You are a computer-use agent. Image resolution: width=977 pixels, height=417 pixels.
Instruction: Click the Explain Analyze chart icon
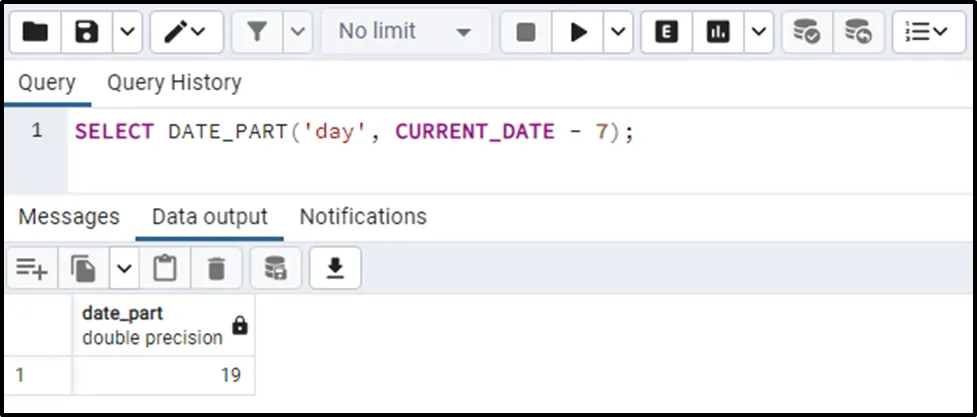tap(717, 32)
